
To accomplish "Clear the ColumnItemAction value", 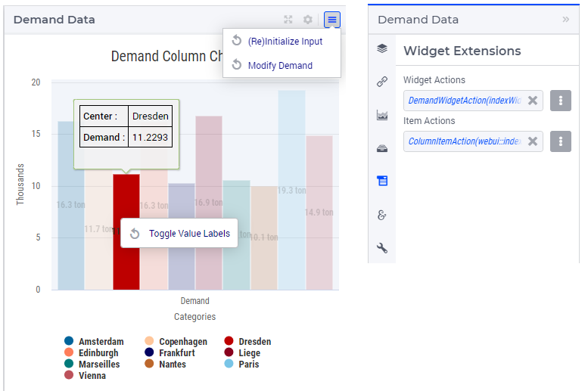I will (x=533, y=141).
